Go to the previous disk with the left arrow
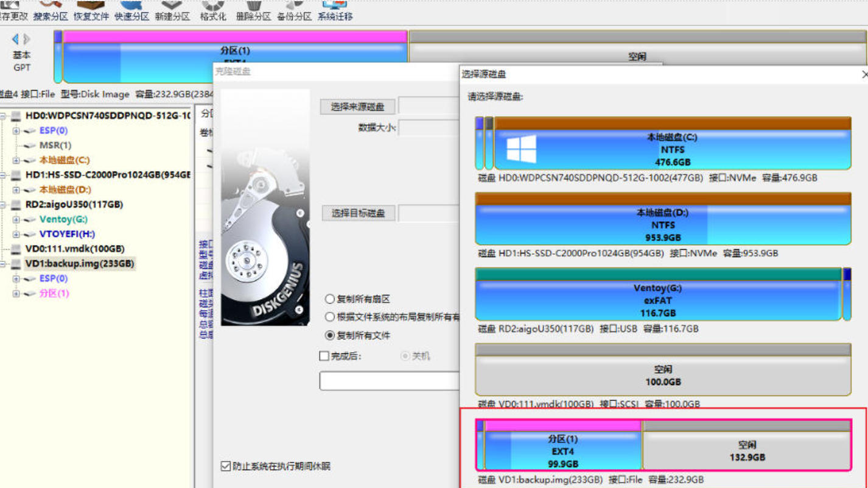This screenshot has width=868, height=488. (15, 39)
